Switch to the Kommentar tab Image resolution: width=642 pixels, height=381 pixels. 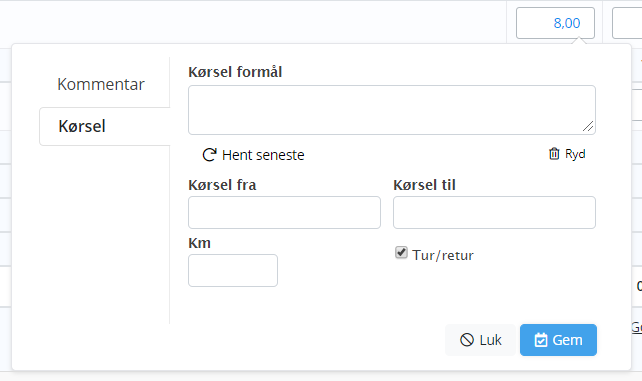[x=101, y=84]
